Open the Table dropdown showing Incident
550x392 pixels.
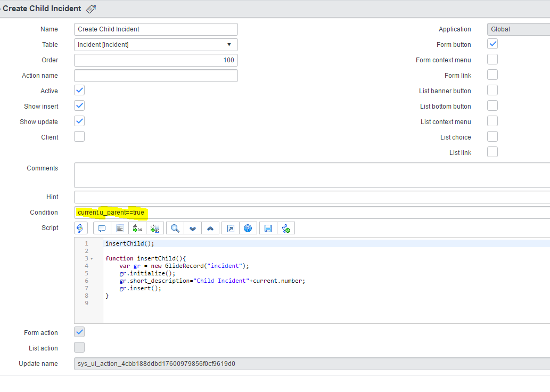(156, 45)
